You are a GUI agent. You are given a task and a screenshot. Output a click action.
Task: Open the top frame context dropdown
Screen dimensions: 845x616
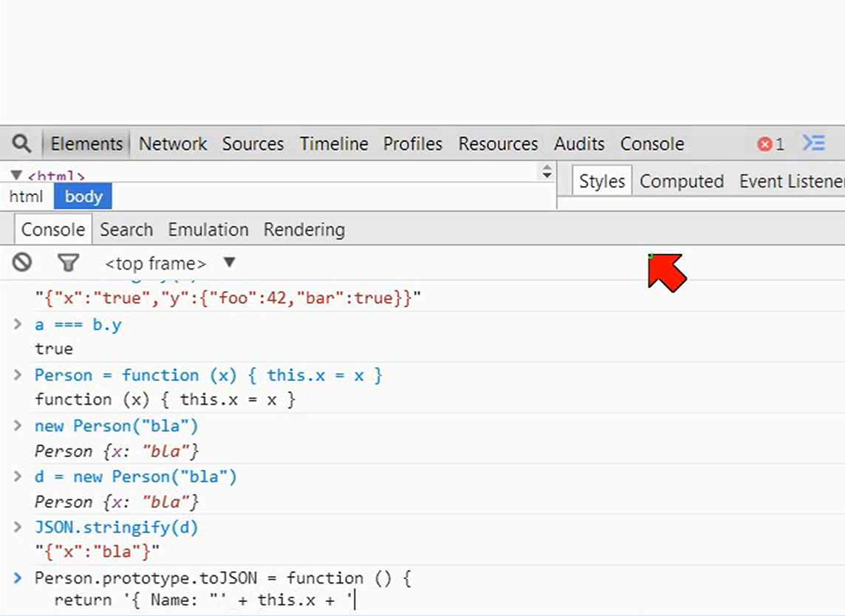(171, 263)
